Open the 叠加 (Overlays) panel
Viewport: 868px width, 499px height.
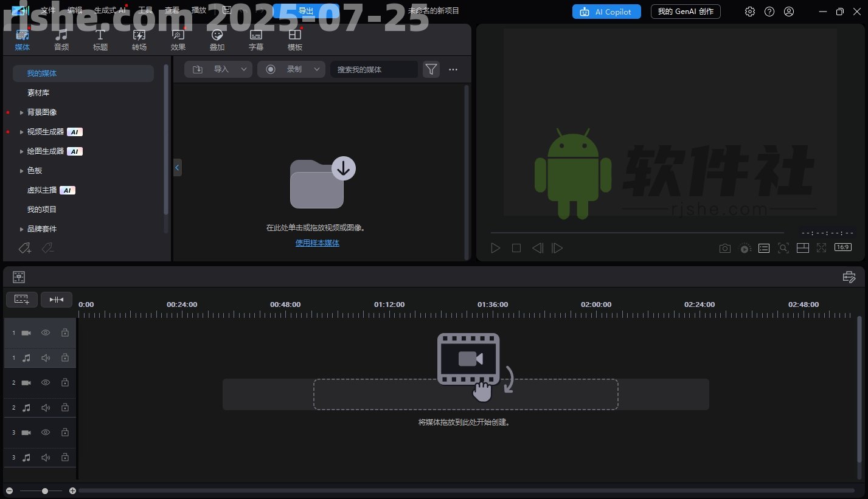coord(217,38)
